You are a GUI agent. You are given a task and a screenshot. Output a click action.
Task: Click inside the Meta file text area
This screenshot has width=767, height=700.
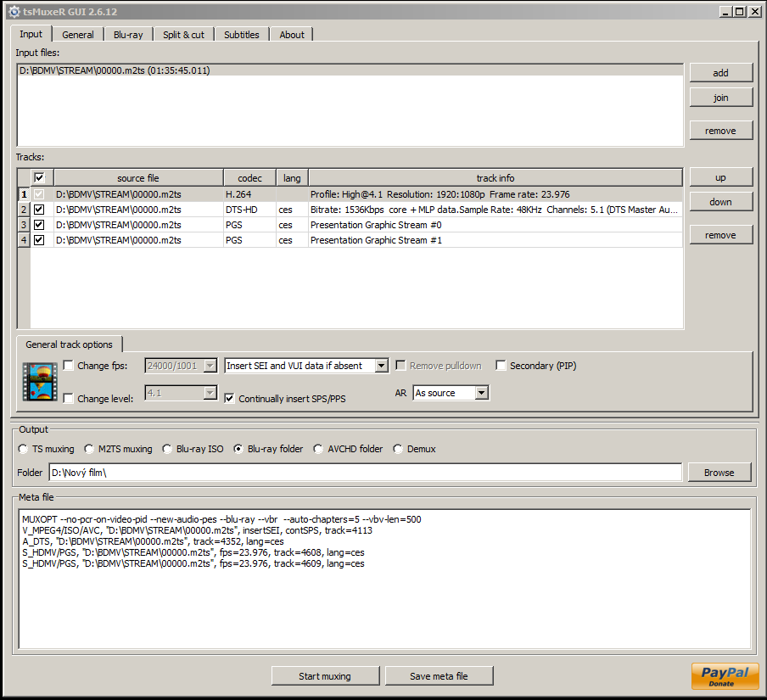pos(384,579)
